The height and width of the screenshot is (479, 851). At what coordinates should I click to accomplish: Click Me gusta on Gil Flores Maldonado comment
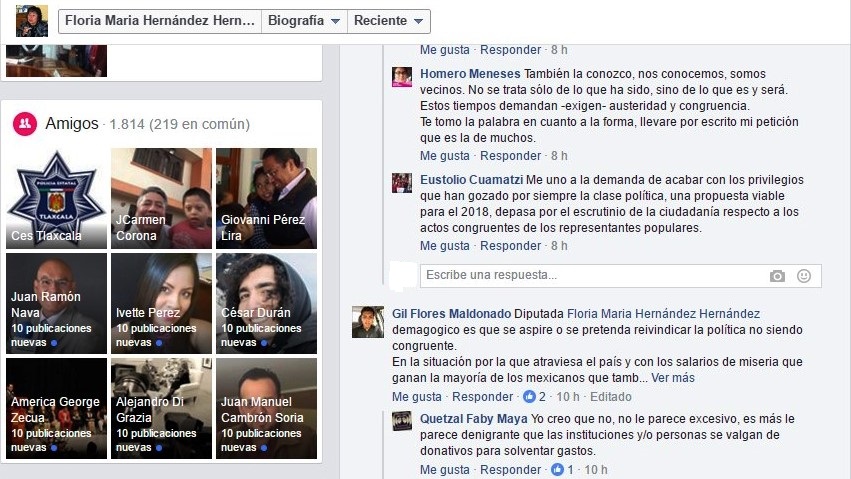pyautogui.click(x=417, y=397)
